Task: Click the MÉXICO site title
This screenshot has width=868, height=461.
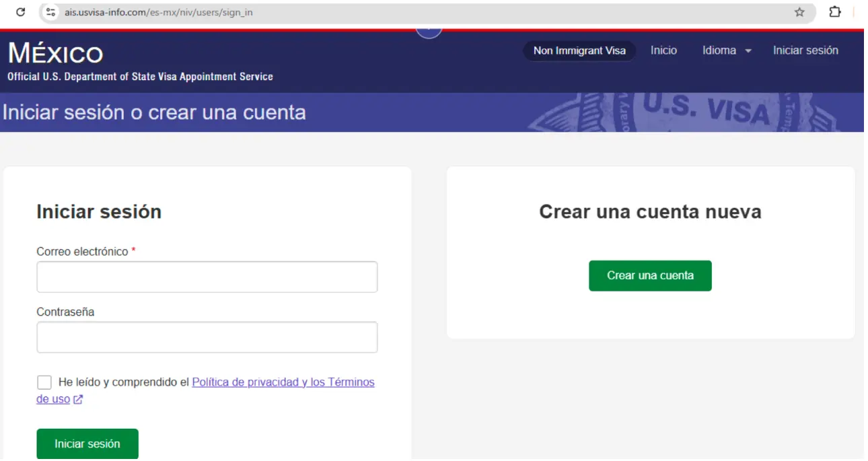Action: point(55,53)
